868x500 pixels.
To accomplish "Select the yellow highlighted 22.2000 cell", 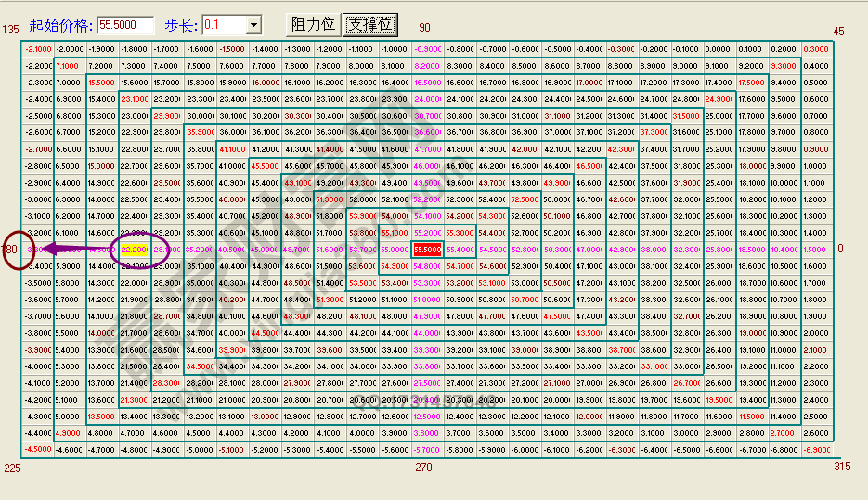I will click(x=135, y=250).
